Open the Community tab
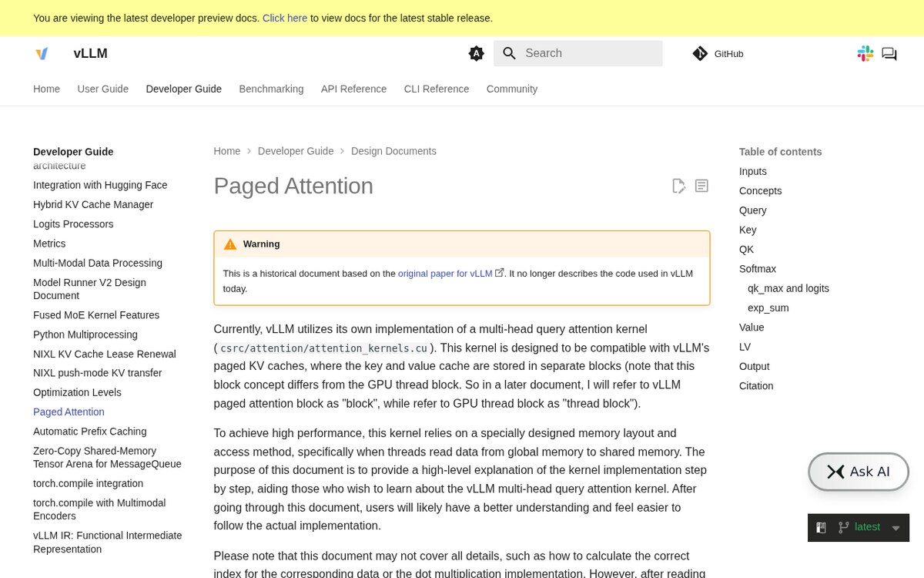Screen dimensions: 924x578 point(512,89)
